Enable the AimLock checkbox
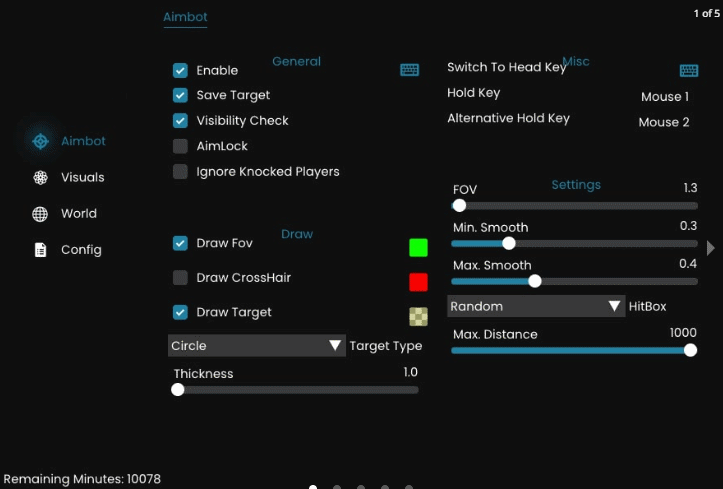Screen dimensions: 723x489 pyautogui.click(x=180, y=146)
